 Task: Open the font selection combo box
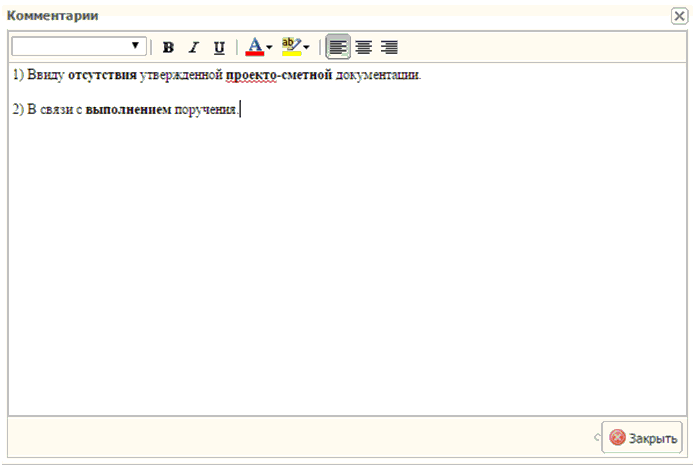[x=78, y=46]
